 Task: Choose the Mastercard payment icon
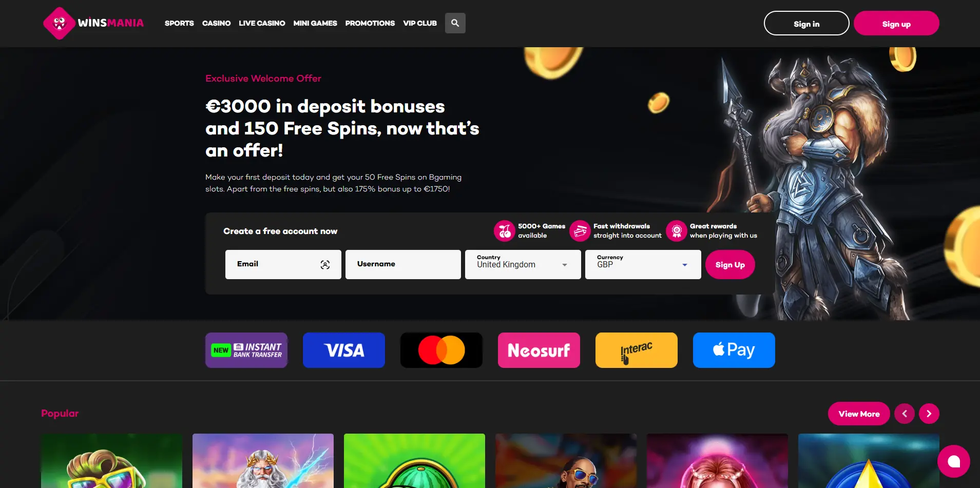441,350
